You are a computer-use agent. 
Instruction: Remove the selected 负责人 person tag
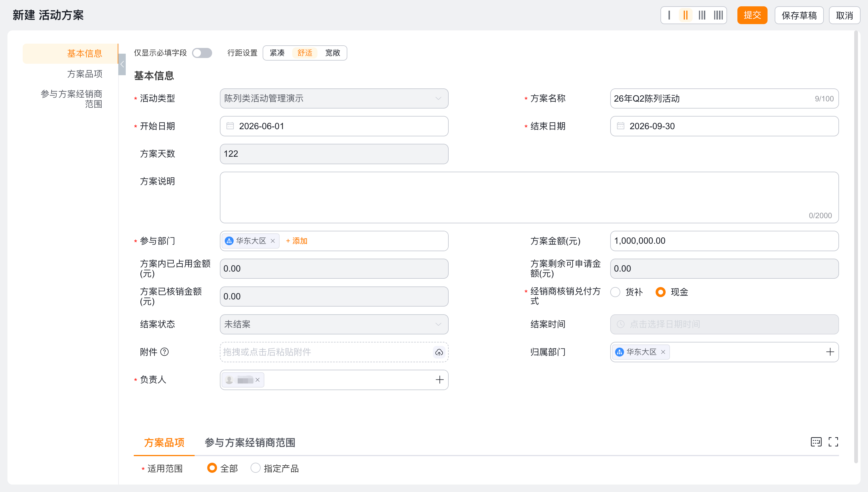(x=257, y=380)
